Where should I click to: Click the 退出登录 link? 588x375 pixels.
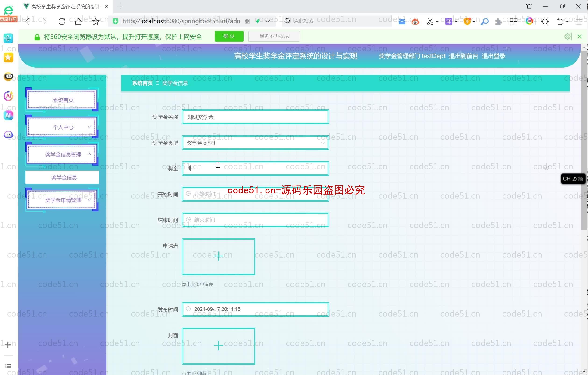(x=493, y=56)
